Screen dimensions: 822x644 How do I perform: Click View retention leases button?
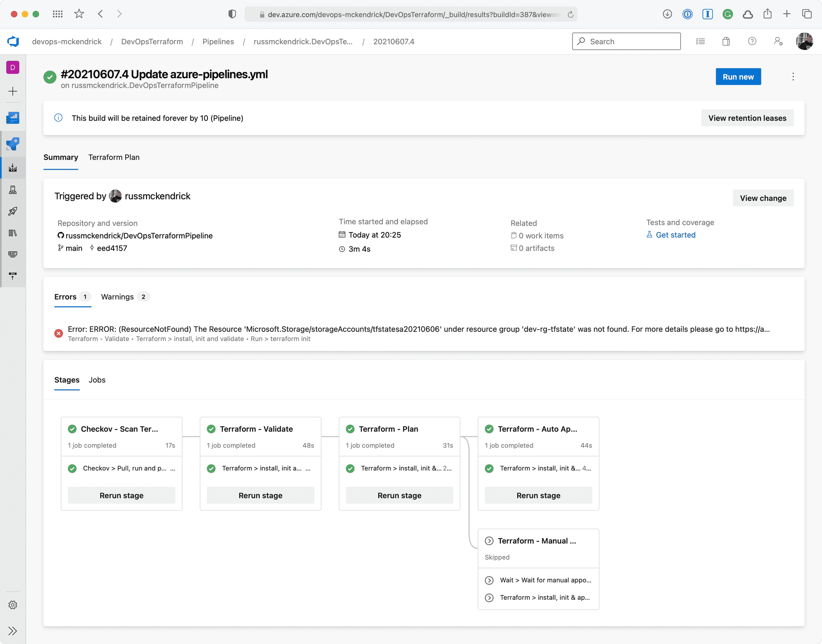click(x=747, y=118)
